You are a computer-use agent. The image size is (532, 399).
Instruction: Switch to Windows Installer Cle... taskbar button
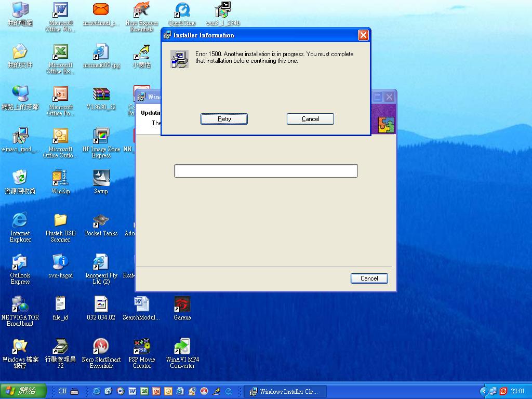285,392
